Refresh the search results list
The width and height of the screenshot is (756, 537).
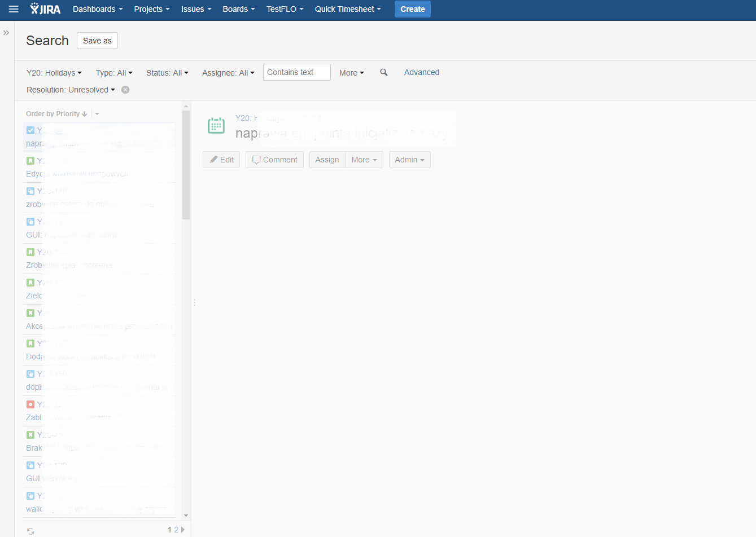coord(30,531)
